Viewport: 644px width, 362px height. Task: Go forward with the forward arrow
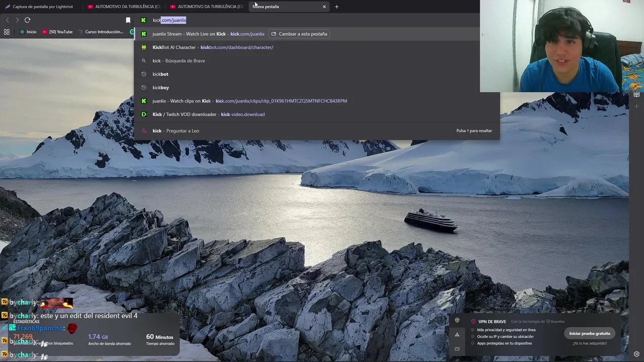point(17,20)
